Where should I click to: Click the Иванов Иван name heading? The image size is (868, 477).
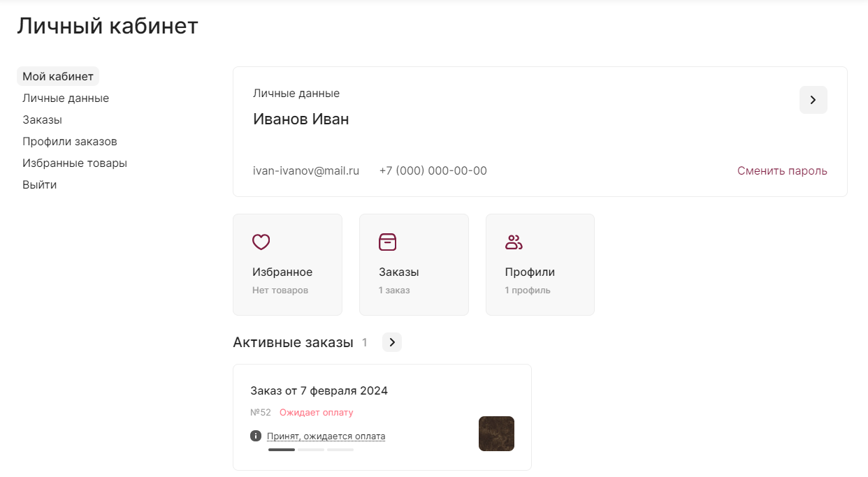click(301, 119)
